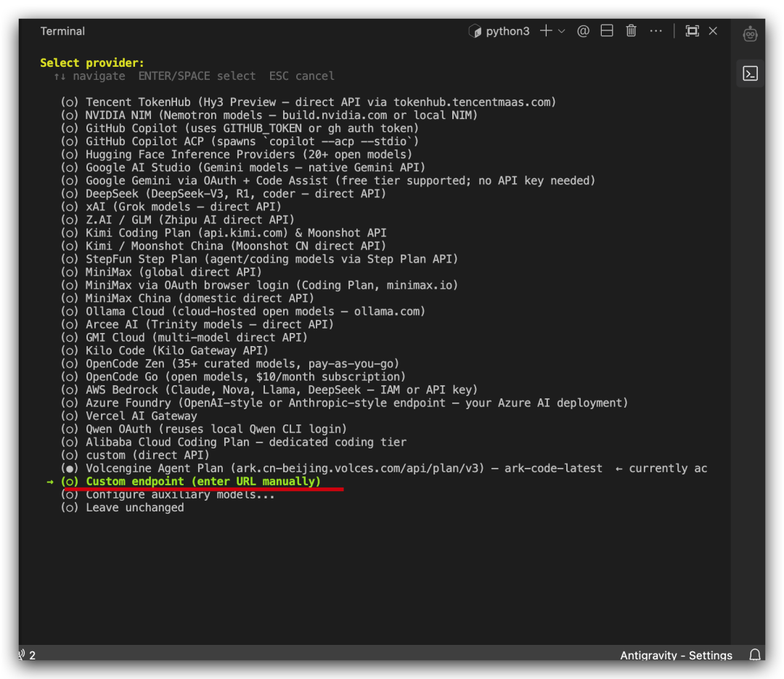This screenshot has width=784, height=679.
Task: Select Ollama Cloud provider
Action: [x=243, y=311]
